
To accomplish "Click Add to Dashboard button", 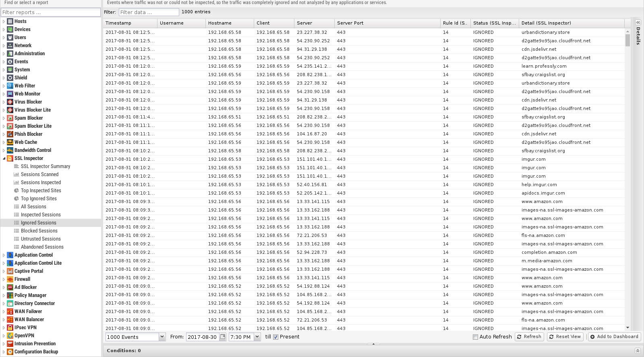I will pyautogui.click(x=614, y=337).
